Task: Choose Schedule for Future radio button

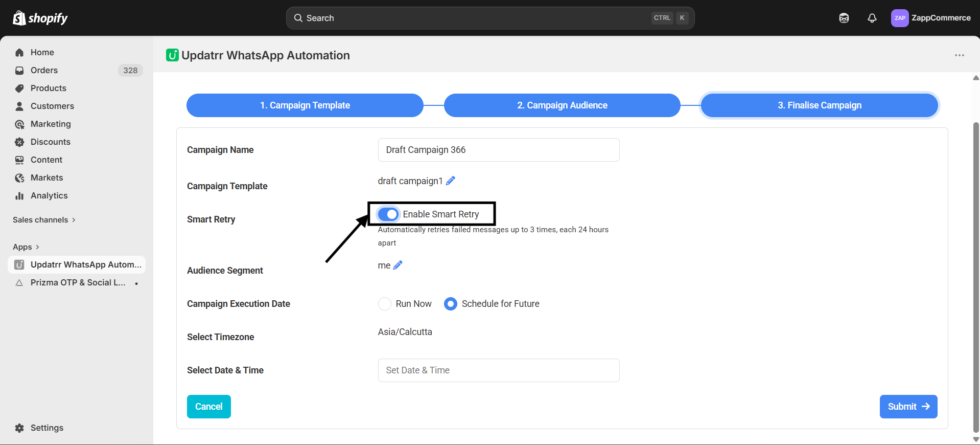Action: click(450, 304)
